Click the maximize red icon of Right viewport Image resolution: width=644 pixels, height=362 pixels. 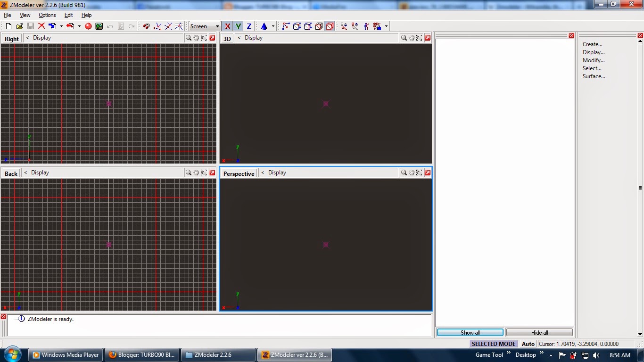pos(212,38)
